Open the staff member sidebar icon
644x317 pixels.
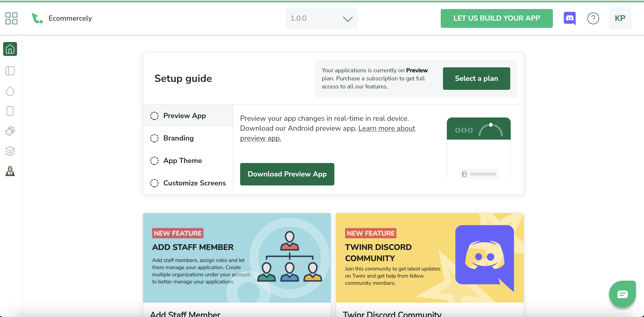pos(10,171)
